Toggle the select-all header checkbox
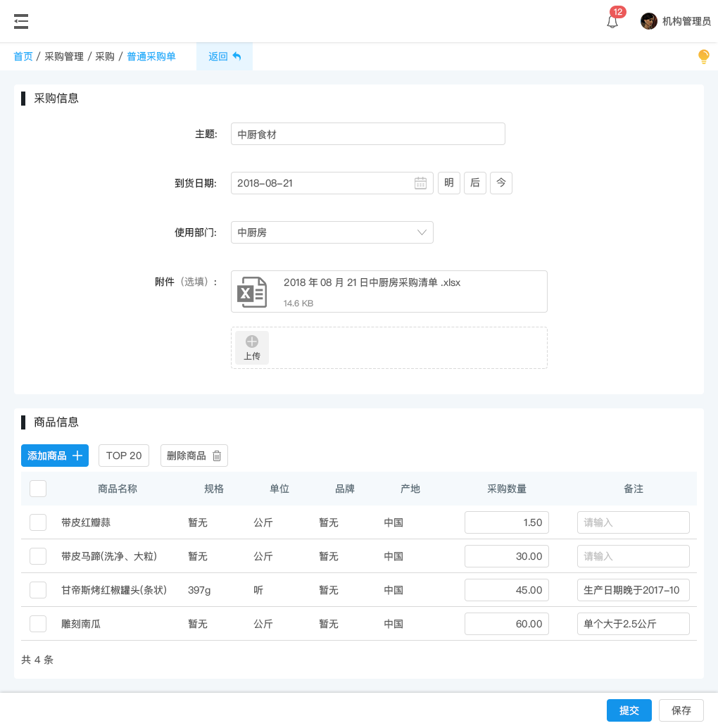 click(38, 489)
